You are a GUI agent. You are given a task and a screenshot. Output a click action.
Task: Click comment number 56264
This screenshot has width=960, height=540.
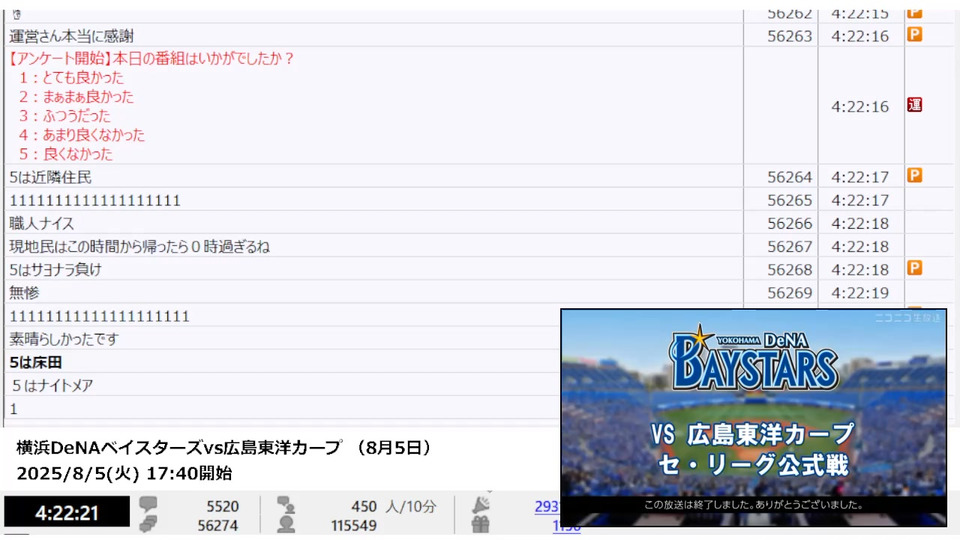click(789, 177)
